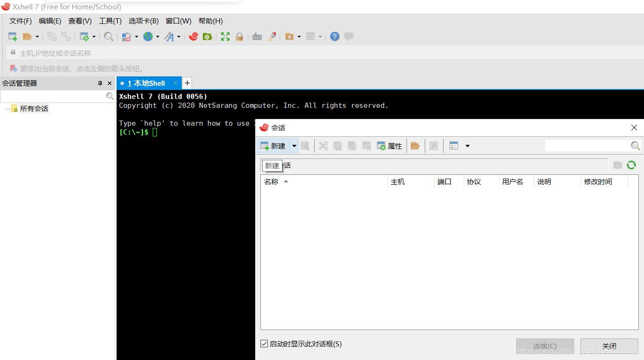
Task: Click the delete session icon in the dialog
Action: tap(367, 146)
